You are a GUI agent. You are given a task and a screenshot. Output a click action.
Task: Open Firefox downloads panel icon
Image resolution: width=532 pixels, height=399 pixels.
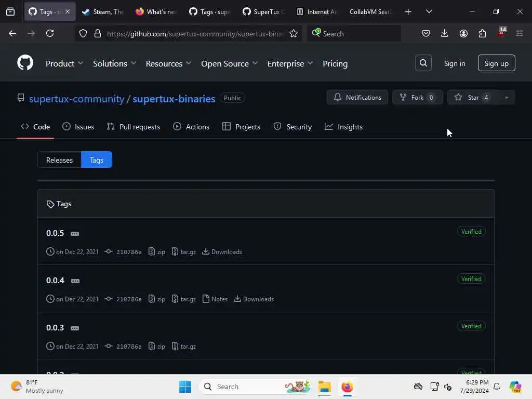click(x=445, y=33)
